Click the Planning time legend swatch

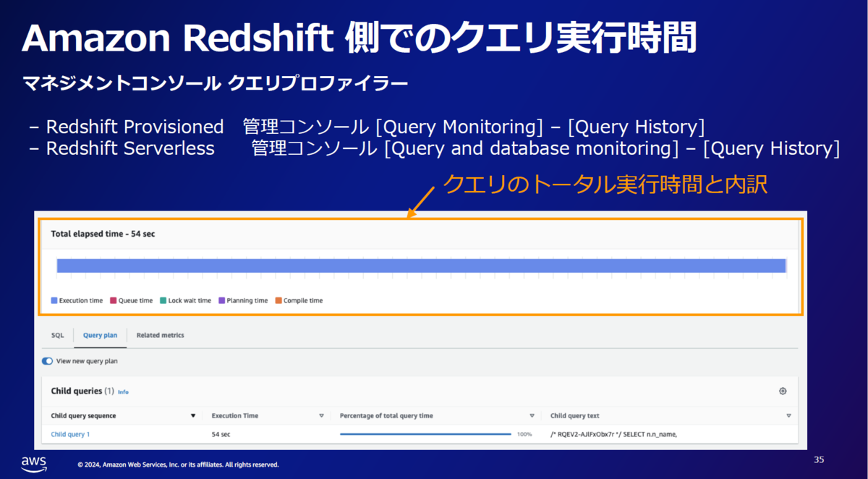click(x=221, y=300)
